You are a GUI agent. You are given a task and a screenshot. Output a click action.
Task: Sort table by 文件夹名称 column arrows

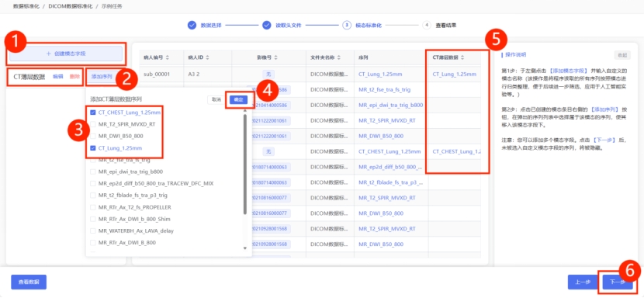pyautogui.click(x=338, y=57)
